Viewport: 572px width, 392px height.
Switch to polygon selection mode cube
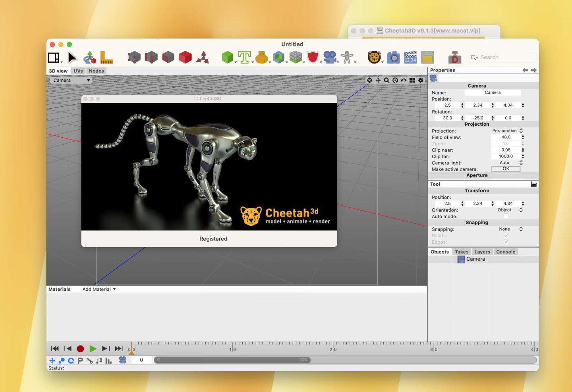pos(168,58)
